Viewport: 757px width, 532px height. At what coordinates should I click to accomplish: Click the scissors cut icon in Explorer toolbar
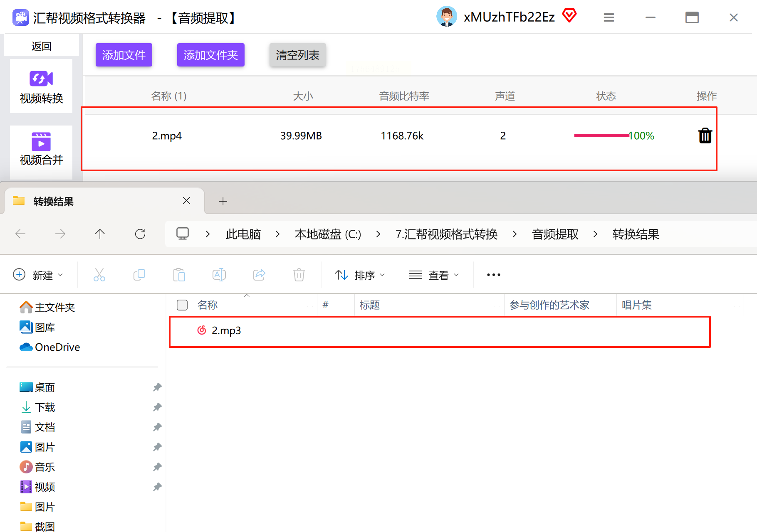point(99,275)
